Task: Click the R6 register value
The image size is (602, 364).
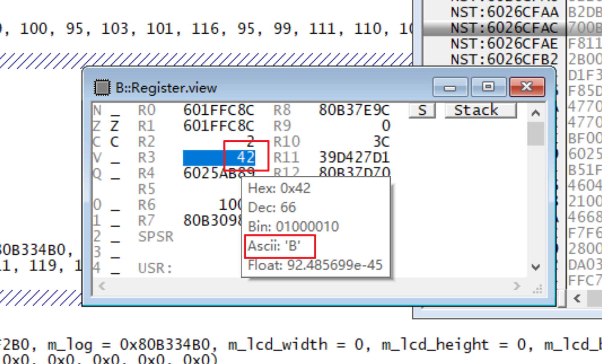Action: (x=230, y=205)
